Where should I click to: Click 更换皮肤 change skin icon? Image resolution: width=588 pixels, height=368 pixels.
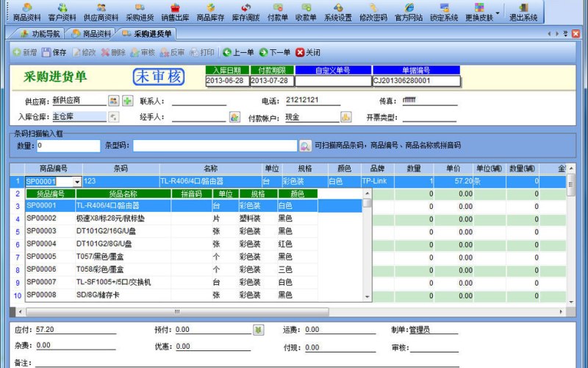479,12
